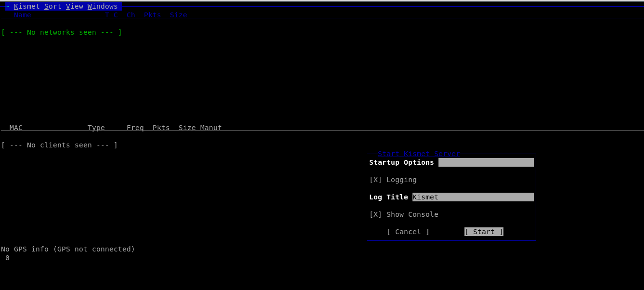Click the 'No GPS info' status text
644x290 pixels.
coord(68,249)
